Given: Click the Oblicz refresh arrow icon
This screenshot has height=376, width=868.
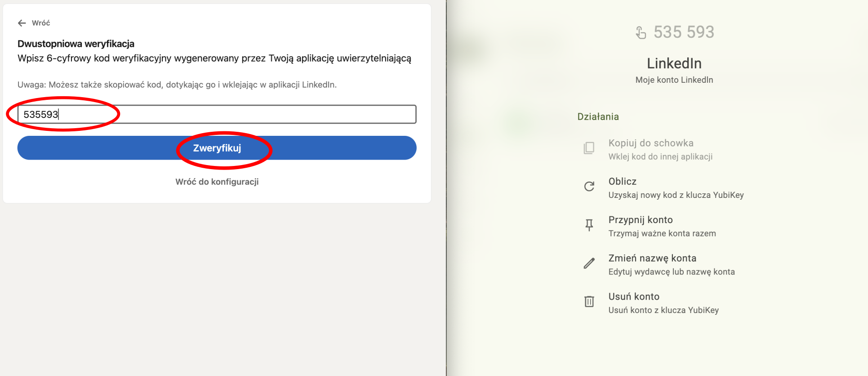Looking at the screenshot, I should (589, 186).
